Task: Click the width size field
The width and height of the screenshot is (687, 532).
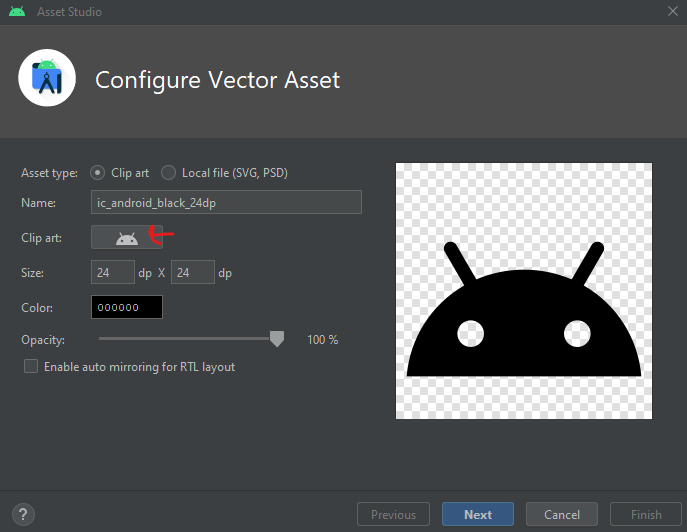Action: click(113, 272)
